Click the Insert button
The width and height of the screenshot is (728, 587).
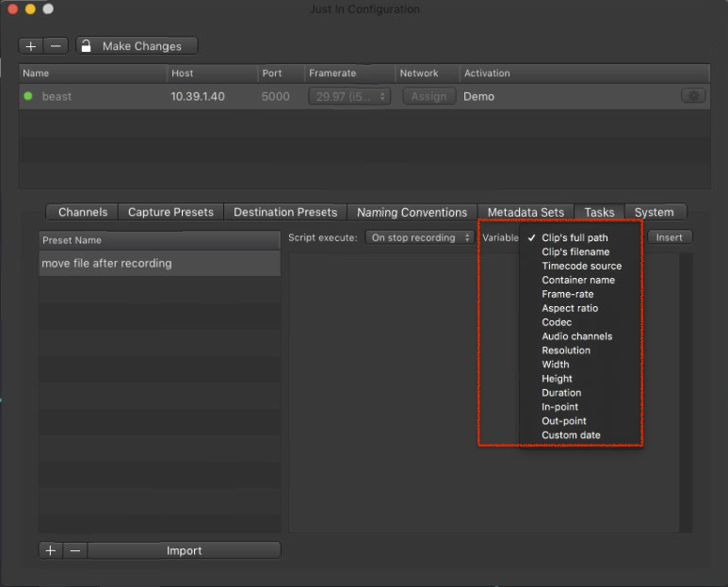coord(669,237)
